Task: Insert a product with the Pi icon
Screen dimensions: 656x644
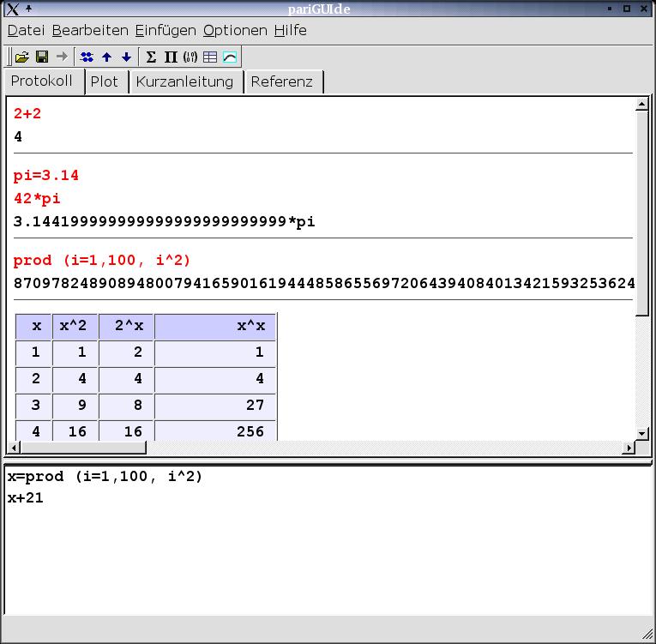Action: point(171,57)
